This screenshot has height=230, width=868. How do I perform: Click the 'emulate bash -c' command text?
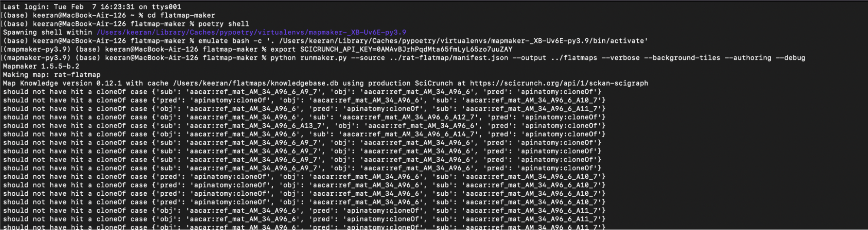point(230,41)
